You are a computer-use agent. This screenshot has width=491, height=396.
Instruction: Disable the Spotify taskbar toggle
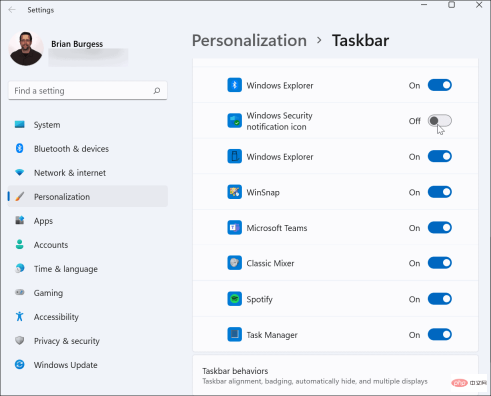(440, 299)
